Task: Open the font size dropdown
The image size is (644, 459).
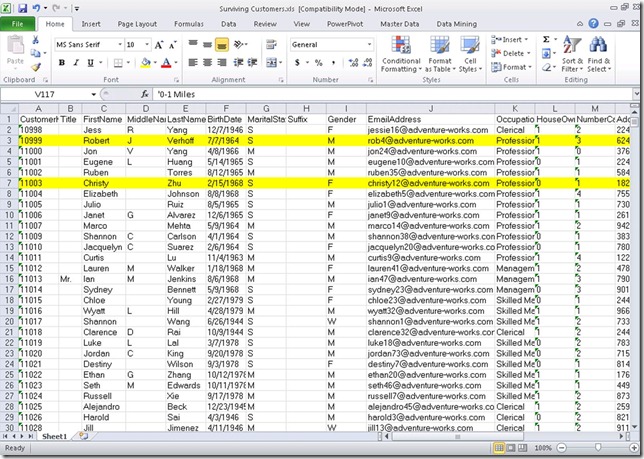Action: tap(147, 44)
